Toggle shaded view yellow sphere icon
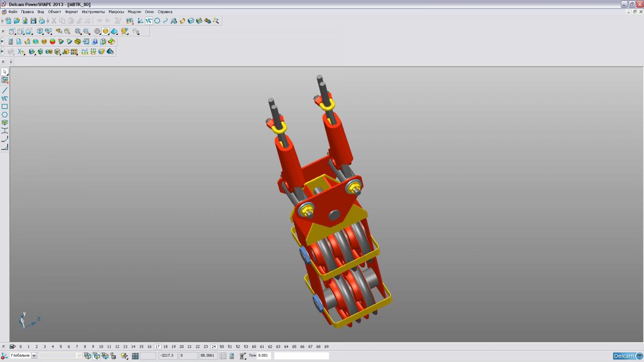644x362 pixels. (106, 31)
